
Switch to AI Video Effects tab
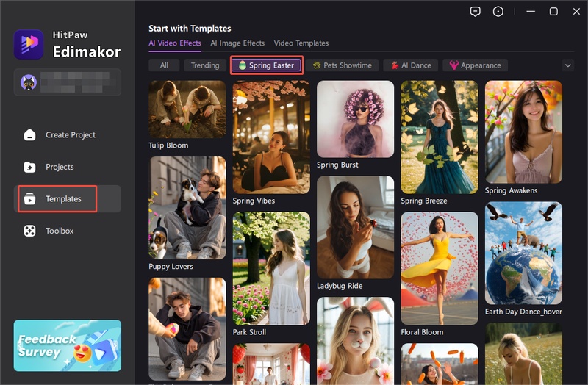(175, 43)
